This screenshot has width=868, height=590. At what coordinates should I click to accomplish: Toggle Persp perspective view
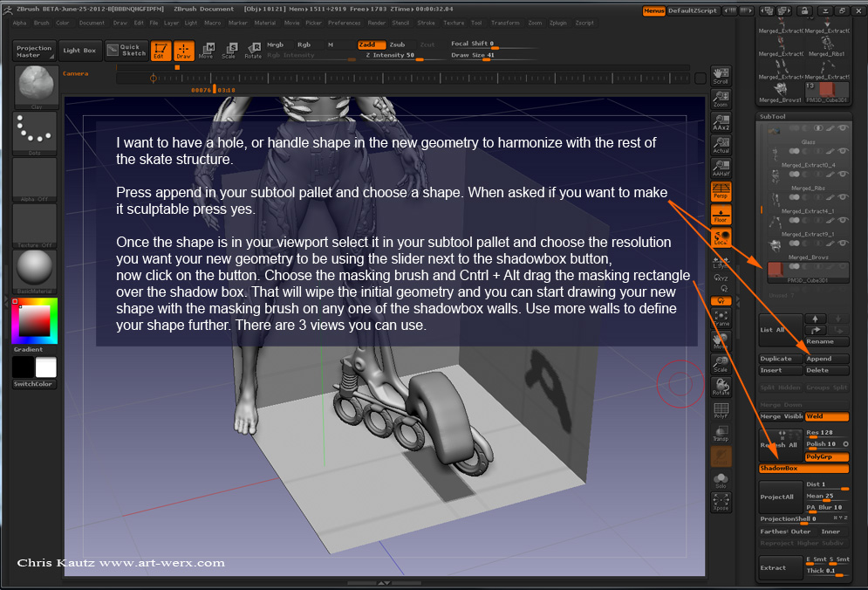tap(721, 191)
